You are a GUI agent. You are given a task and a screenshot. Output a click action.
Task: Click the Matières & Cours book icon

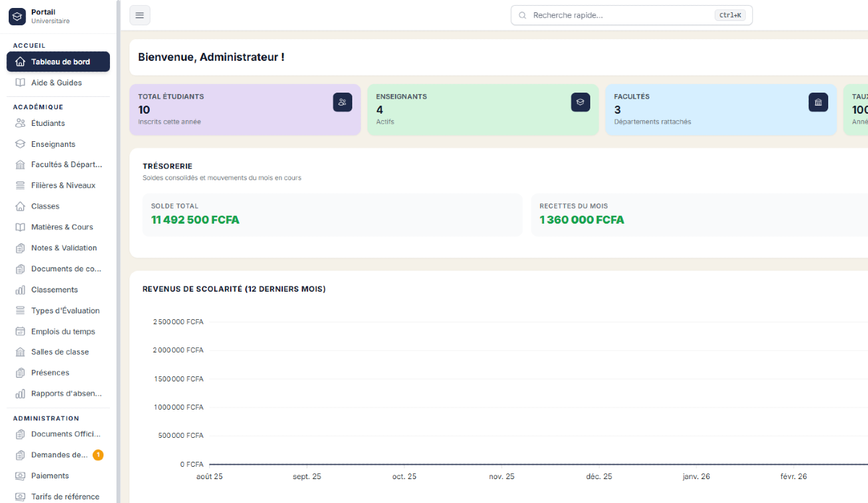click(20, 227)
